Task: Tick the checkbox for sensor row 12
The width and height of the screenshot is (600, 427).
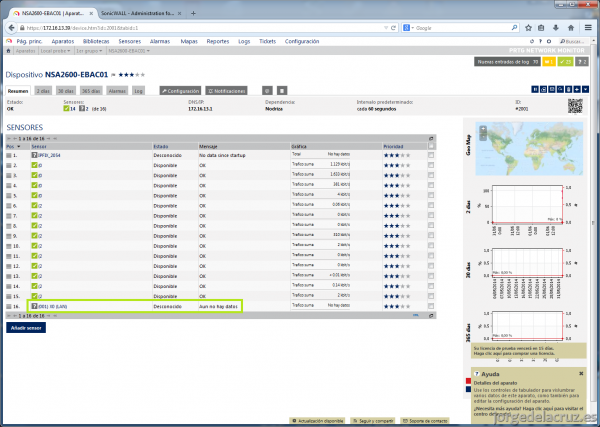Action: pyautogui.click(x=431, y=266)
